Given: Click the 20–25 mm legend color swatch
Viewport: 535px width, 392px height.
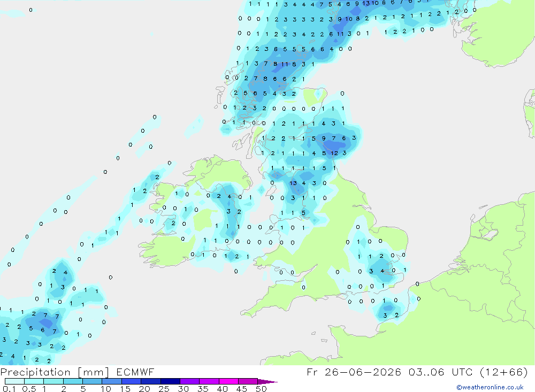Looking at the screenshot, I should pos(151,381).
